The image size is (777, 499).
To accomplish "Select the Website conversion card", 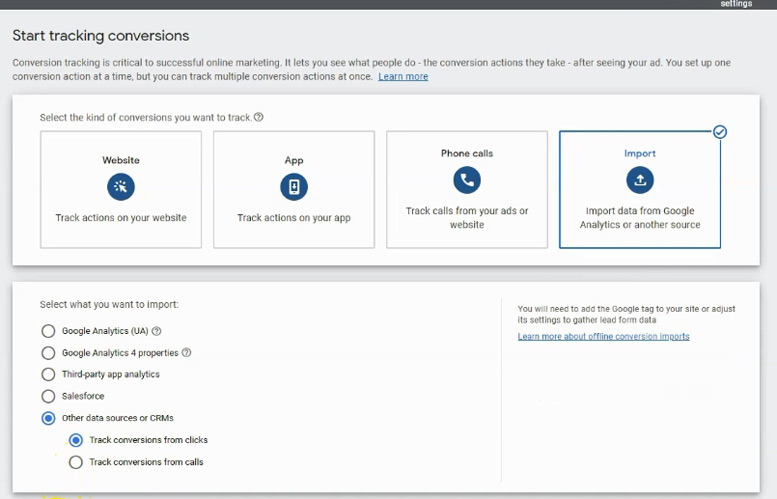I will 121,189.
